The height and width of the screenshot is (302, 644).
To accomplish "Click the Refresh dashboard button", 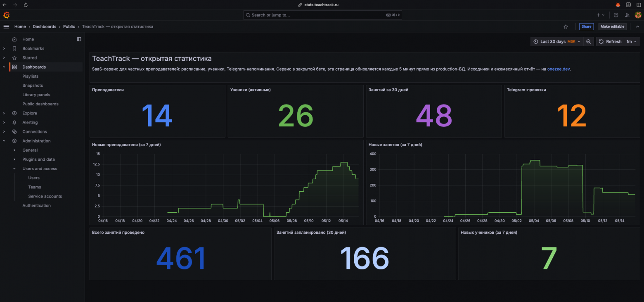I will (610, 41).
